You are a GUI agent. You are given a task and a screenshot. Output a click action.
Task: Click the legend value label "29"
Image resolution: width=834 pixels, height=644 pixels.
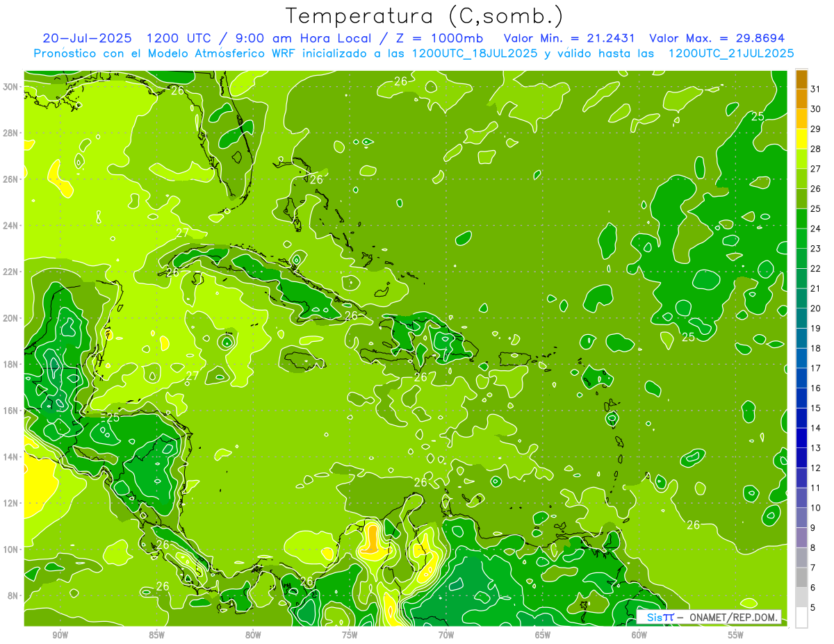(816, 128)
